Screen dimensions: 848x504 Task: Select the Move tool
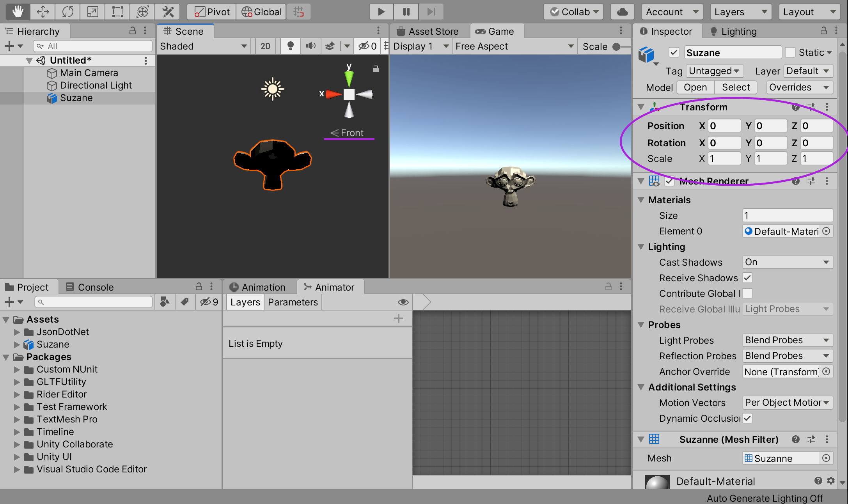[43, 12]
